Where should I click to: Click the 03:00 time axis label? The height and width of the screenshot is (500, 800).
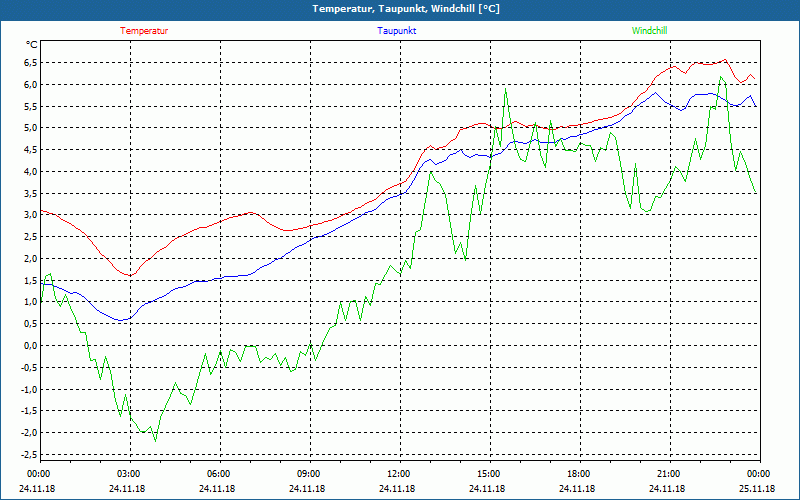[131, 474]
